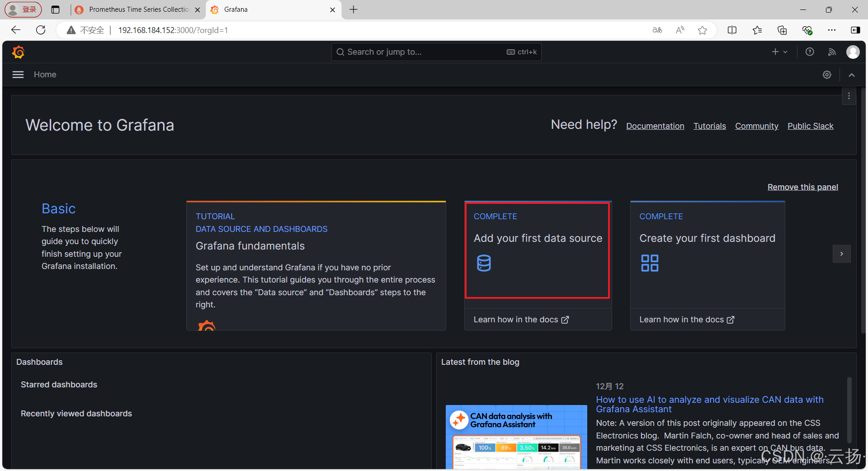
Task: Open the help question mark icon
Action: click(810, 52)
